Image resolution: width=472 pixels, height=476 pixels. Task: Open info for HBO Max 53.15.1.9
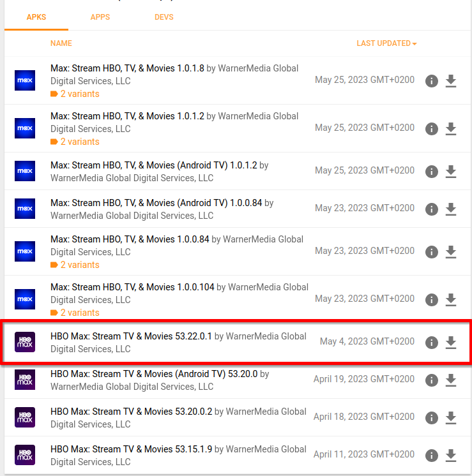tap(432, 456)
